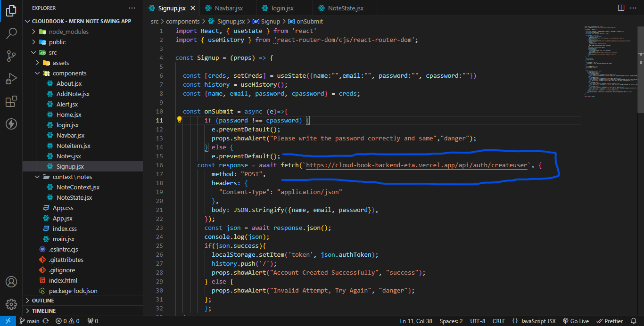Expand the node_modules folder
644x326 pixels.
pos(68,32)
